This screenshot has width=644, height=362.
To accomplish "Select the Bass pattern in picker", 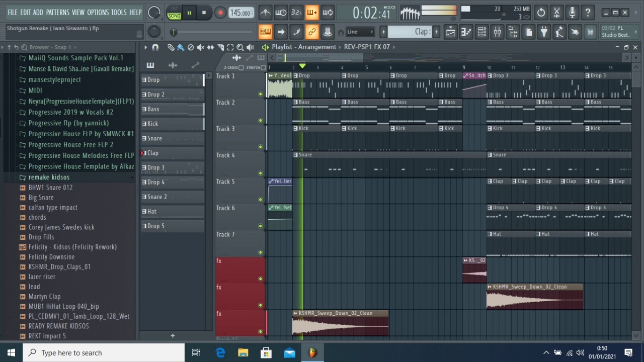I will tap(173, 109).
